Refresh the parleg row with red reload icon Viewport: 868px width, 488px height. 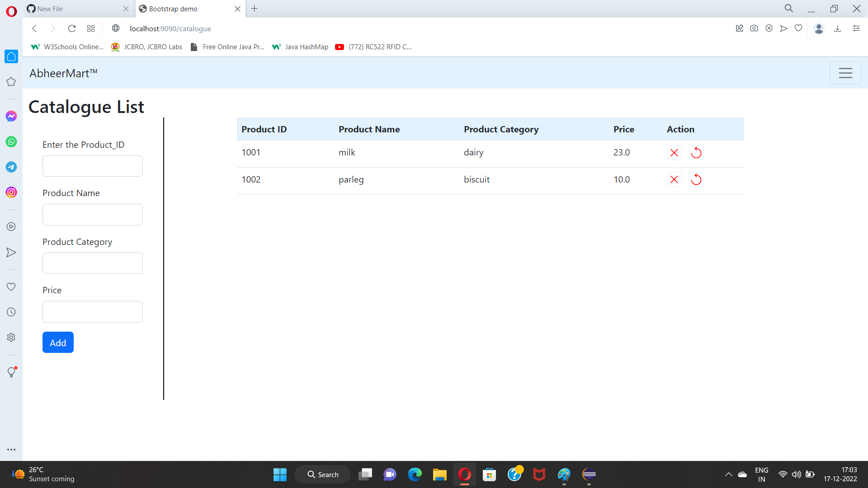point(696,179)
